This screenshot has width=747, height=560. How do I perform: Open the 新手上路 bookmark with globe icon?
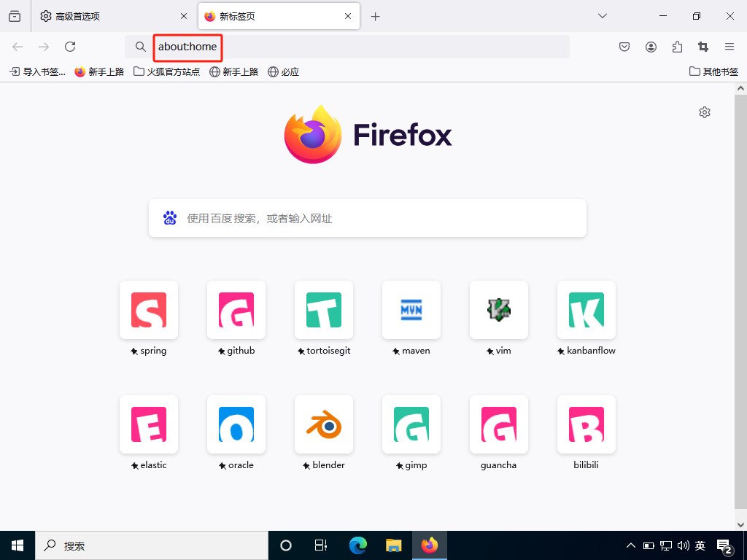[234, 72]
